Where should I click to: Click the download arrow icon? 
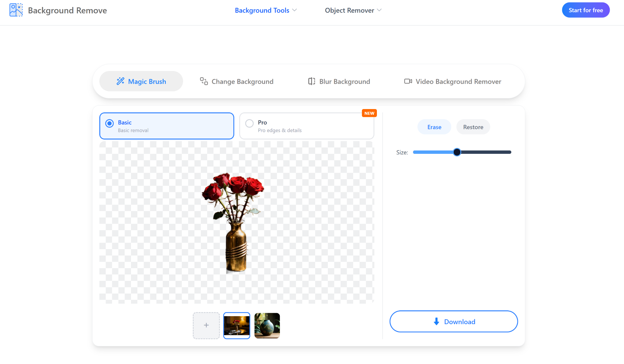coord(436,321)
